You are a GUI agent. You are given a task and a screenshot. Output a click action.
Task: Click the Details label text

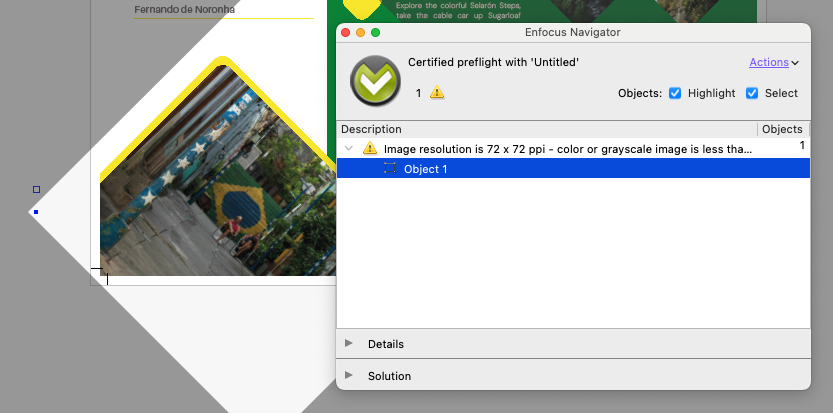tap(386, 344)
